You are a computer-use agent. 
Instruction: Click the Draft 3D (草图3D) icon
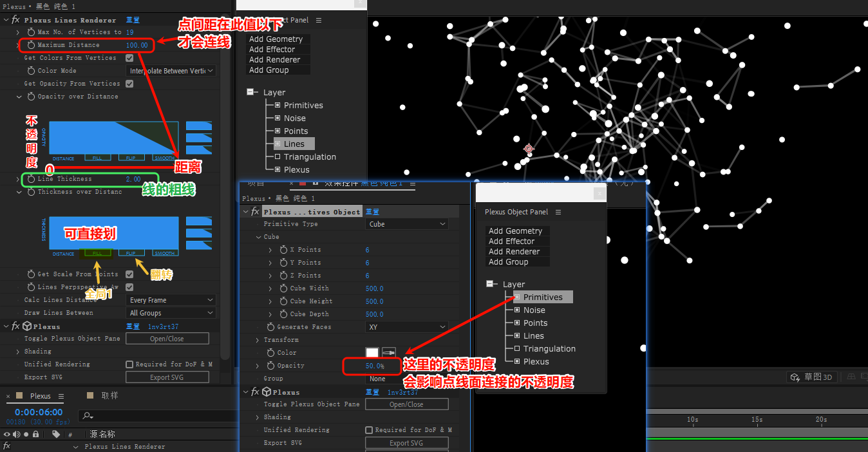(797, 377)
